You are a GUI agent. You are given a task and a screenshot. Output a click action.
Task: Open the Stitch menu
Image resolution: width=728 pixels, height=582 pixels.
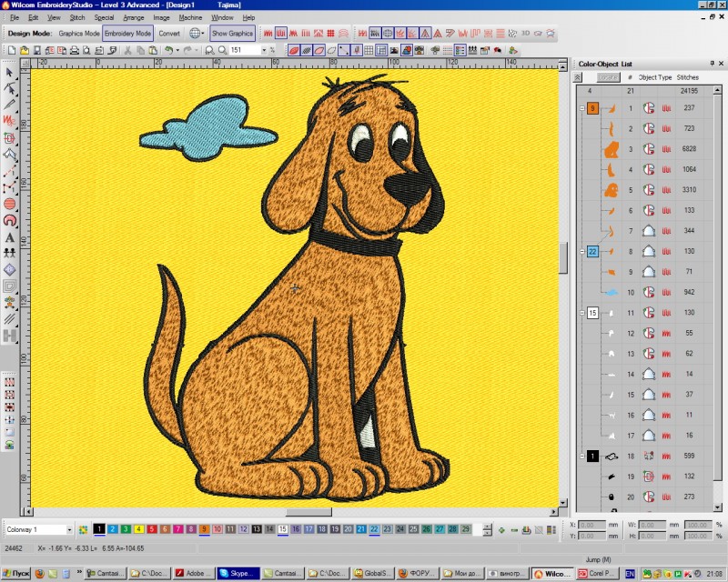point(77,17)
